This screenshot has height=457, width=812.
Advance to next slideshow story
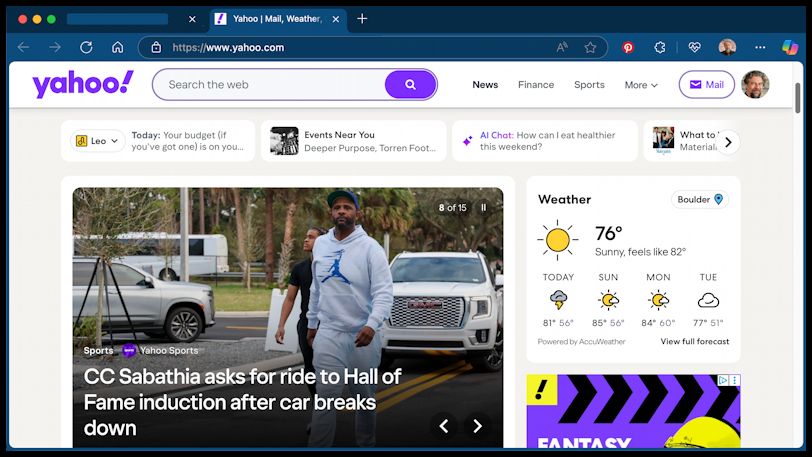(477, 426)
